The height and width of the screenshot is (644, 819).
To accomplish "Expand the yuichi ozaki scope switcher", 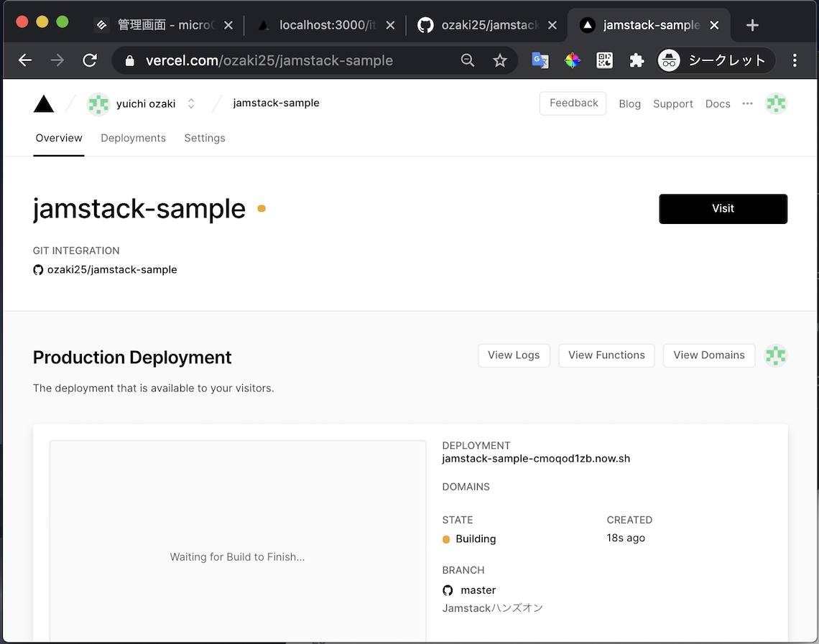I will [x=191, y=104].
